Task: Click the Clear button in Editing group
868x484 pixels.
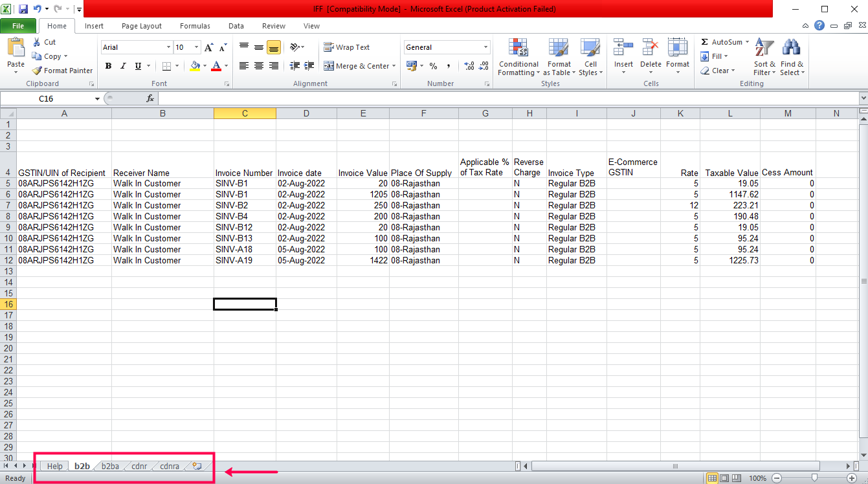Action: [x=718, y=71]
